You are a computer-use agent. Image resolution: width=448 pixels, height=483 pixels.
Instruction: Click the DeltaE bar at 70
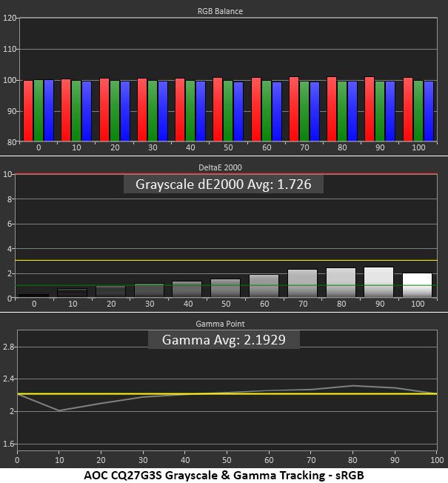tap(302, 284)
